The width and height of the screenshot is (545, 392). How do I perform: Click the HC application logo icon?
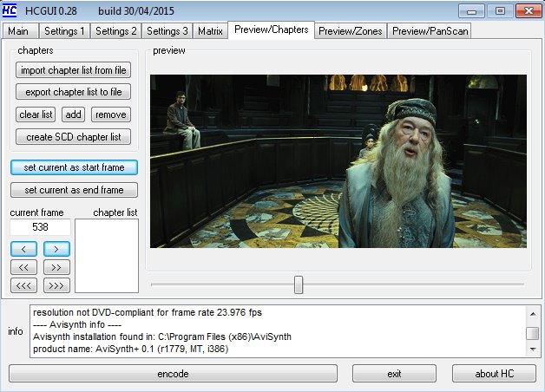10,10
